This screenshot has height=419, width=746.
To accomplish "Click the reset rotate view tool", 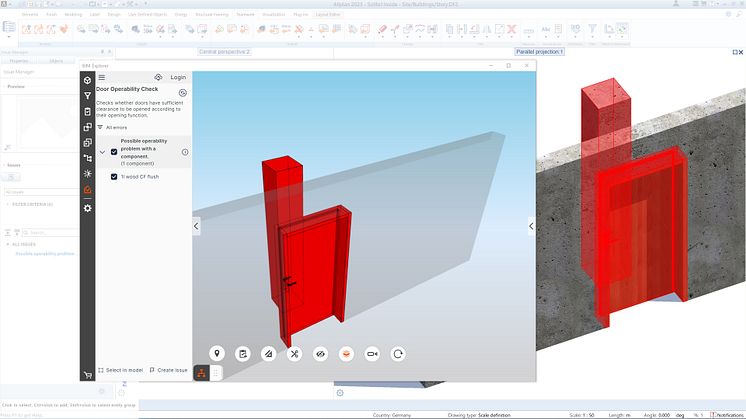I will click(x=398, y=354).
